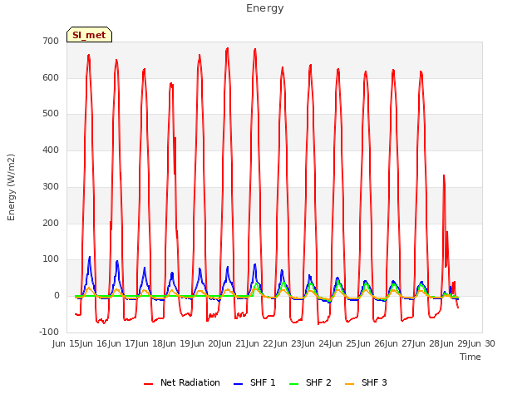
Task: Click the SHF 1 legend label
Action: [x=263, y=382]
